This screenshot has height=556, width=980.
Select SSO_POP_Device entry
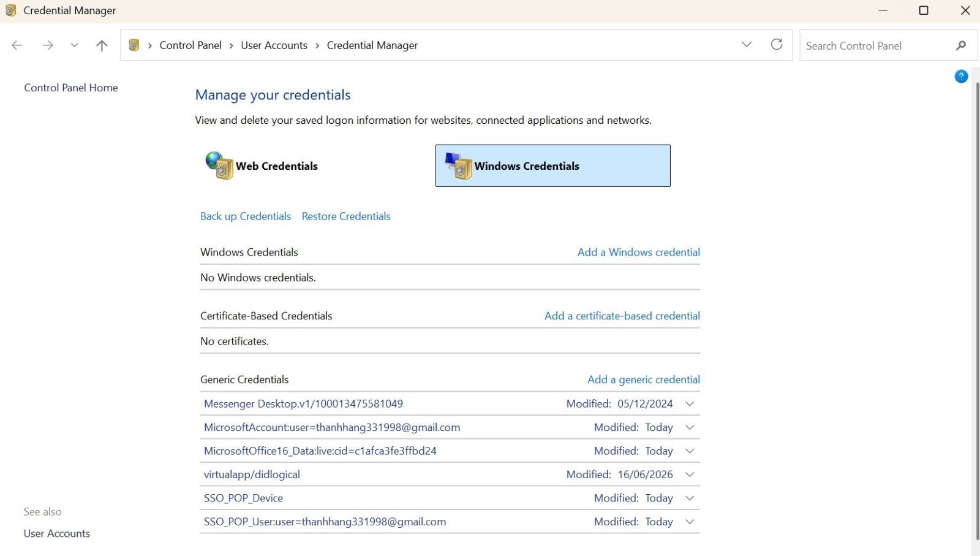click(x=243, y=498)
